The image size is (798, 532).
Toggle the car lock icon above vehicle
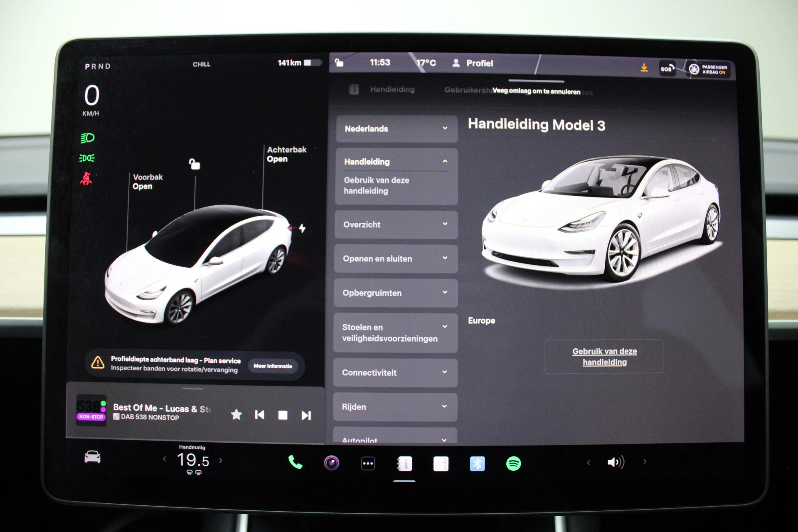pyautogui.click(x=194, y=164)
